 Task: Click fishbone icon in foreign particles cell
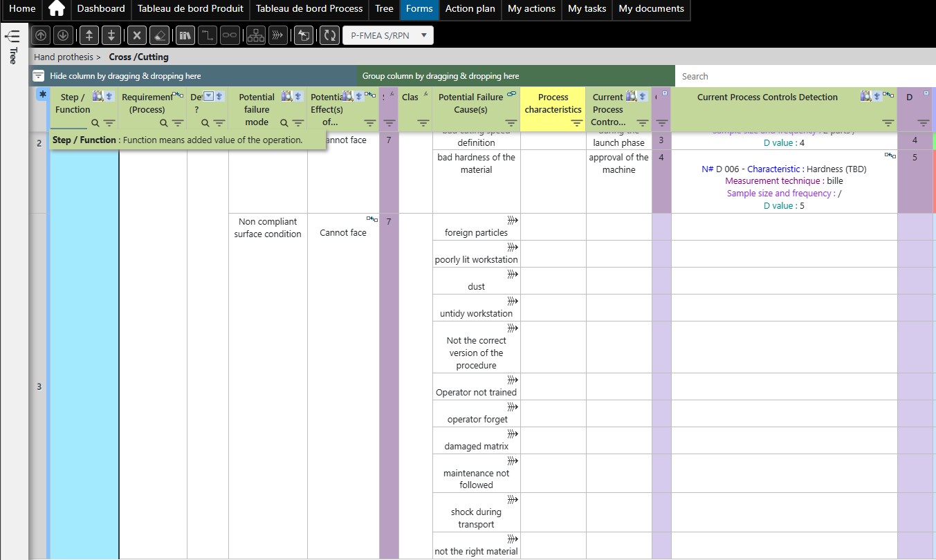513,220
